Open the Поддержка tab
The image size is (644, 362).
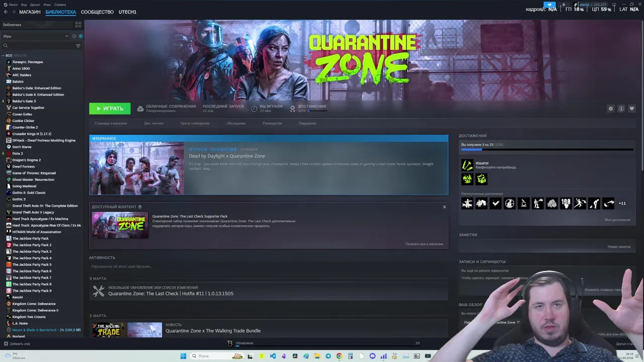tap(307, 123)
